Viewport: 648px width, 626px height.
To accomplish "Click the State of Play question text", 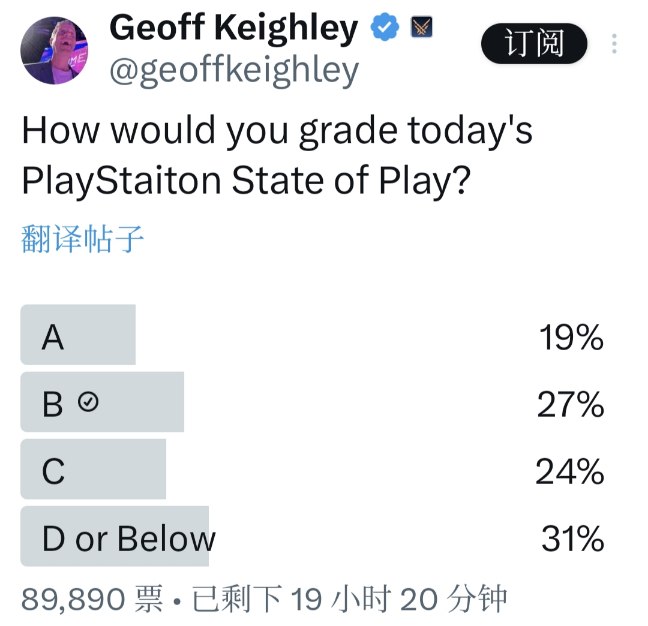I will (x=277, y=158).
